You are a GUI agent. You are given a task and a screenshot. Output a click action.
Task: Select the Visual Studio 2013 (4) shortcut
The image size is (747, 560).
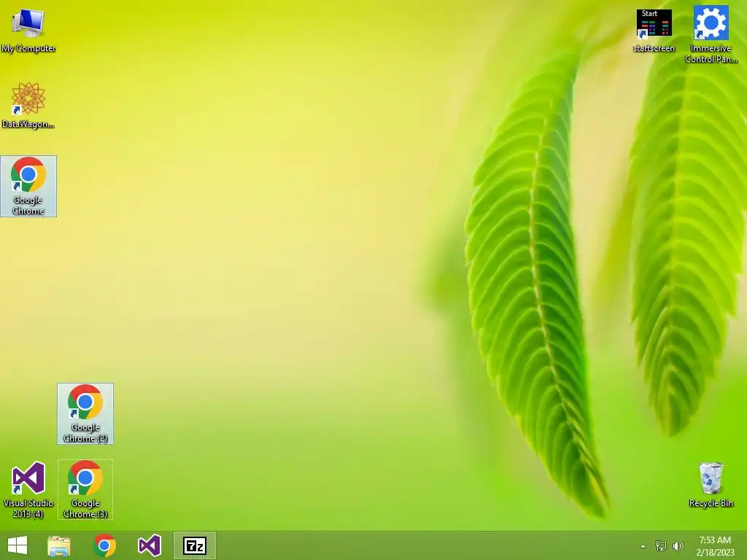[28, 489]
